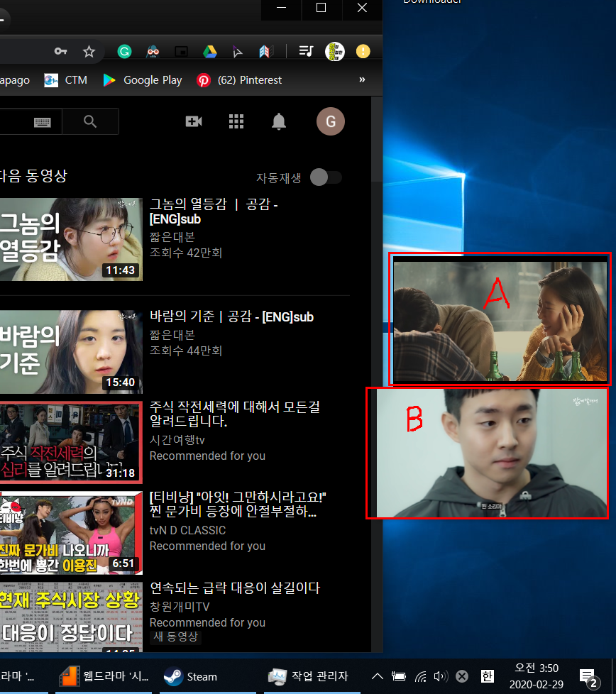Expand the hidden bookmarks chevron
The width and height of the screenshot is (616, 694).
362,79
